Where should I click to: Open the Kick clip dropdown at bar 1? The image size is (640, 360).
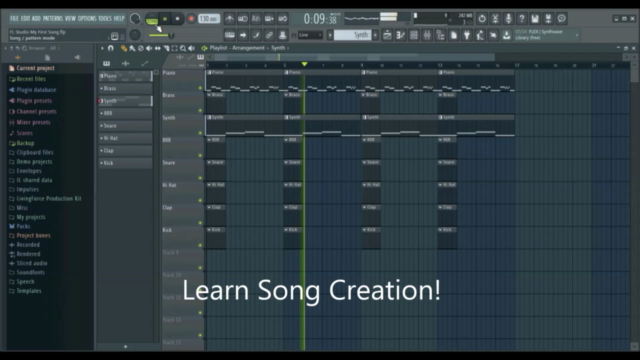point(209,230)
